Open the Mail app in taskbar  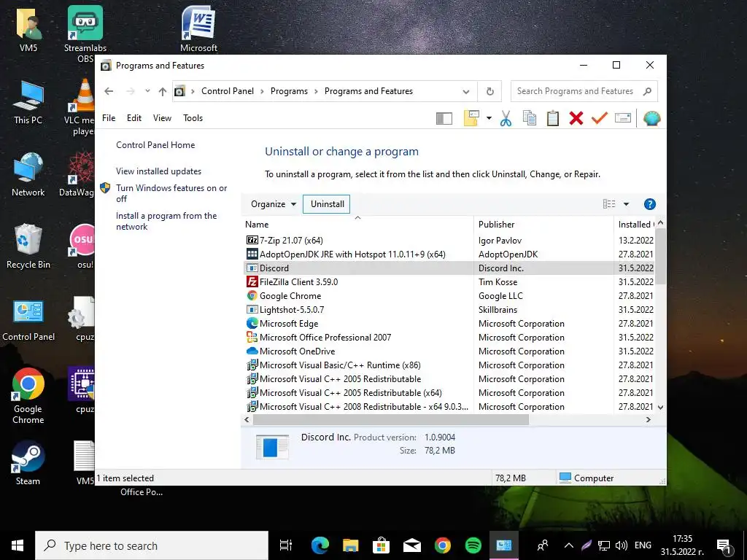click(411, 545)
